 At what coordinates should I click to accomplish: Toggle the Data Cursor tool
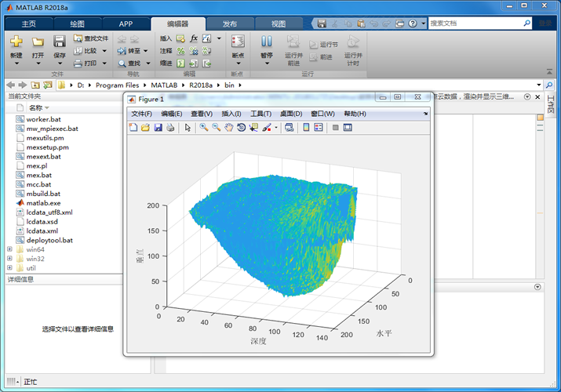[x=253, y=127]
